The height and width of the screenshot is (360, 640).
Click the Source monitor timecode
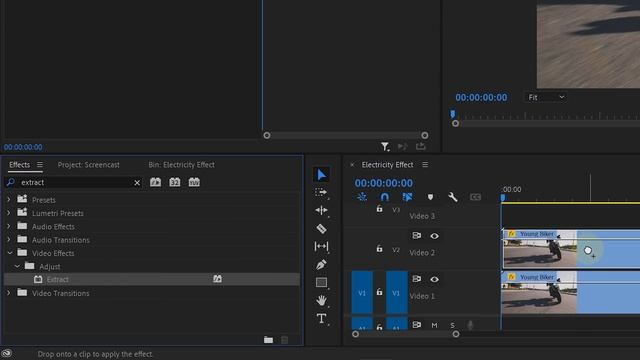23,147
